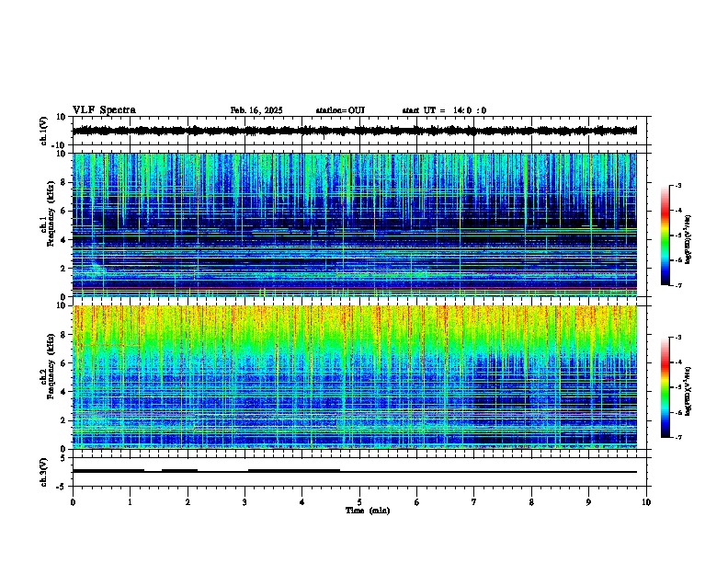Click the 'station=OUJ' label

click(340, 110)
